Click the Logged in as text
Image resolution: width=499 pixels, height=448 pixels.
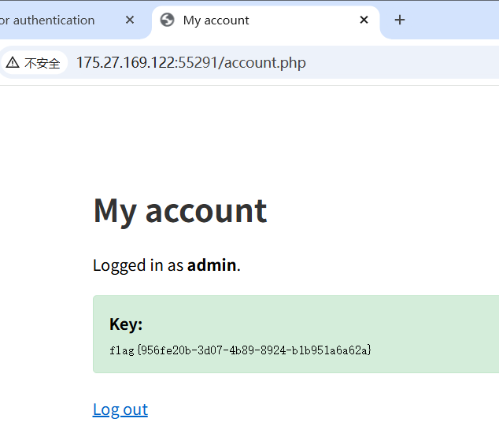139,265
